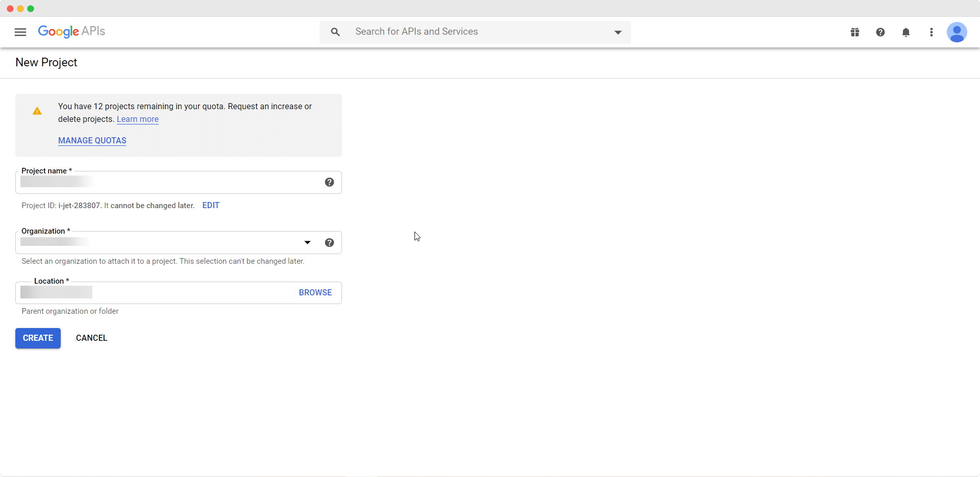Click the Location field
This screenshot has width=980, height=477.
pyautogui.click(x=179, y=292)
